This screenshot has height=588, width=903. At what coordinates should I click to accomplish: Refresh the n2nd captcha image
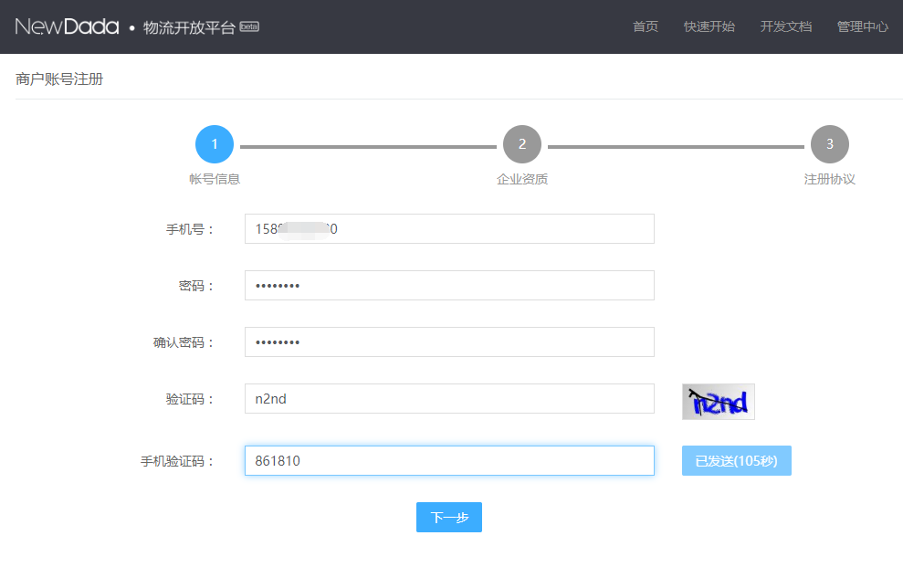(x=718, y=402)
